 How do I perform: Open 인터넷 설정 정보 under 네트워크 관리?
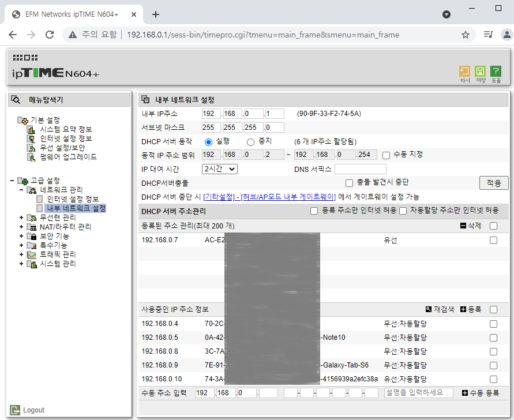[x=73, y=199]
